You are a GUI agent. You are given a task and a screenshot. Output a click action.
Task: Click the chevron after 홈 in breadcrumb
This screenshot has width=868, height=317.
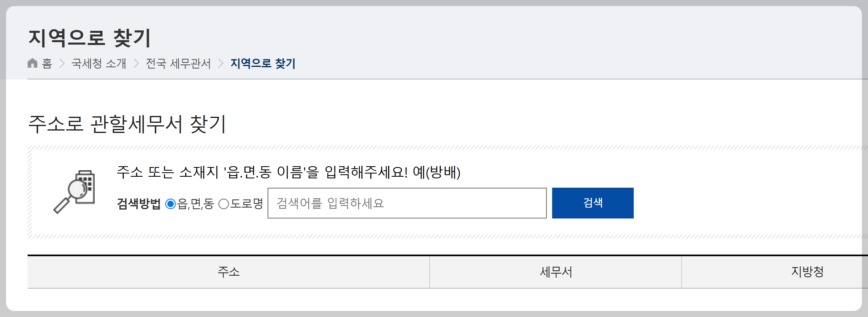(63, 63)
